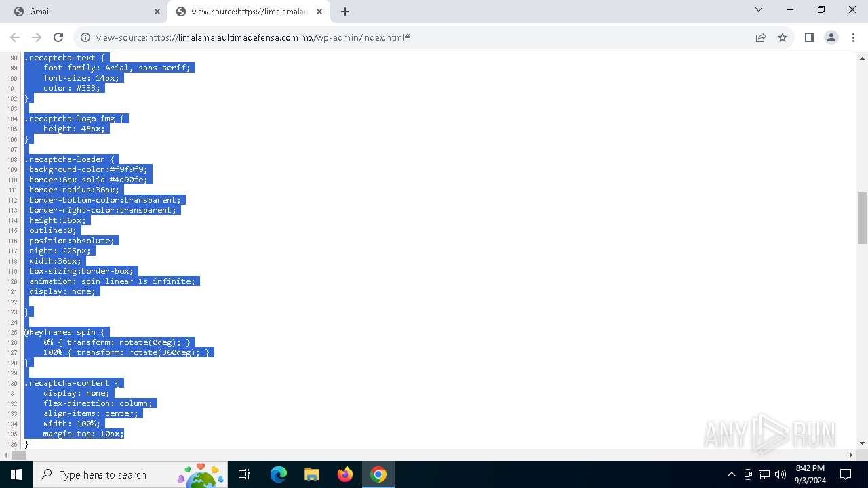Click the horizontal scrollbar thumb
Image resolution: width=868 pixels, height=488 pixels.
(18, 455)
